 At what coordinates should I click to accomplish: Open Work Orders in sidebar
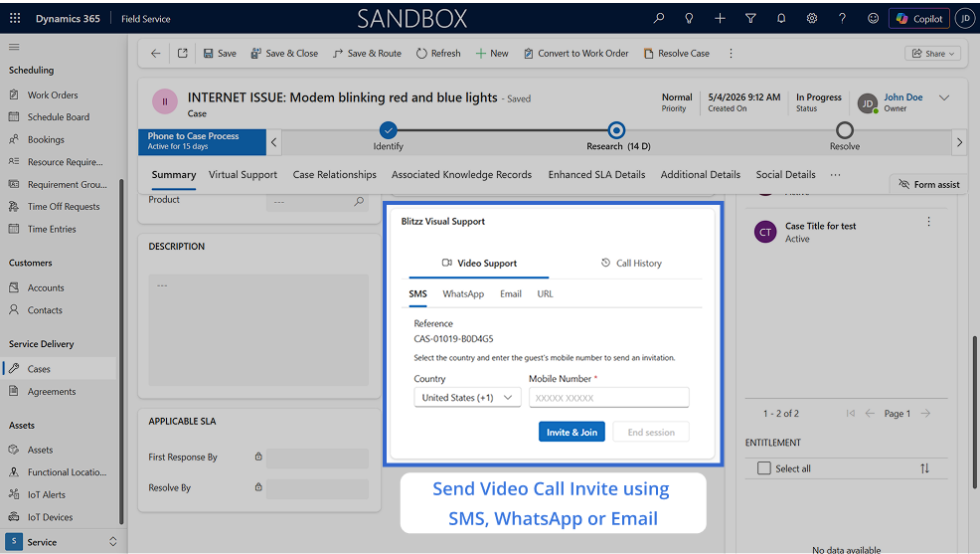coord(53,95)
